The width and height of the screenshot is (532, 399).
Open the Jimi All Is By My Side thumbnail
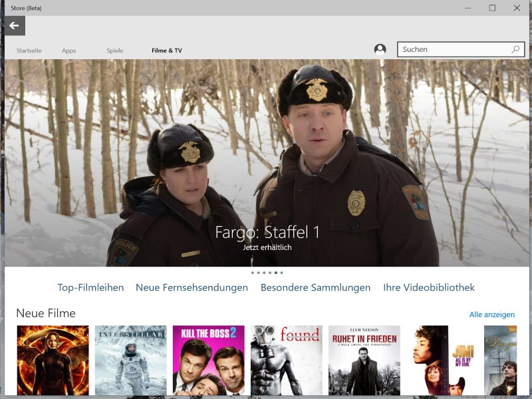(442, 360)
